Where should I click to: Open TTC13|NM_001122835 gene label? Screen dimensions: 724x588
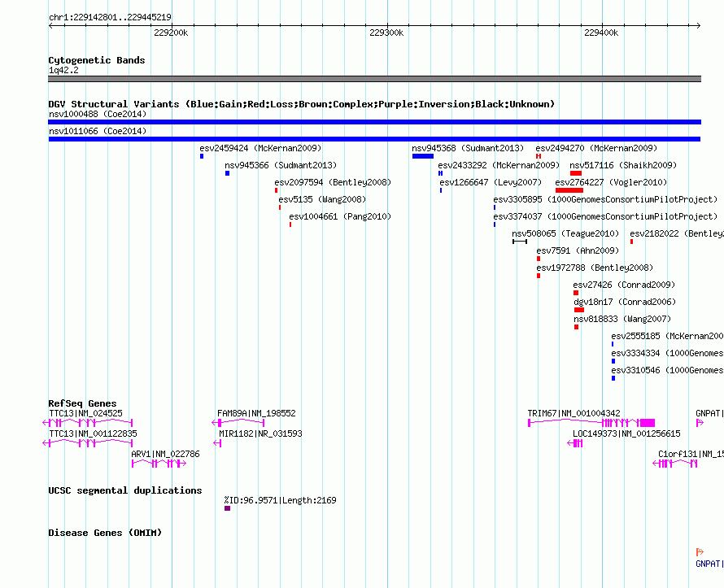click(x=94, y=433)
